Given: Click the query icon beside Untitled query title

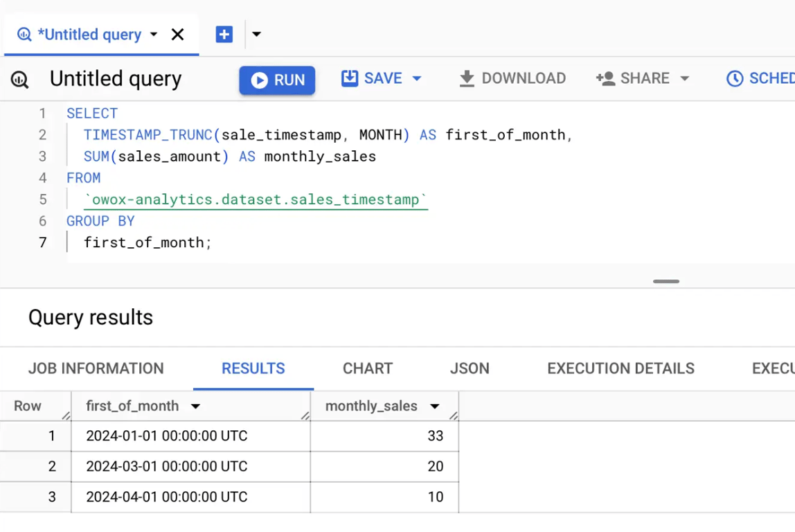Looking at the screenshot, I should 20,79.
